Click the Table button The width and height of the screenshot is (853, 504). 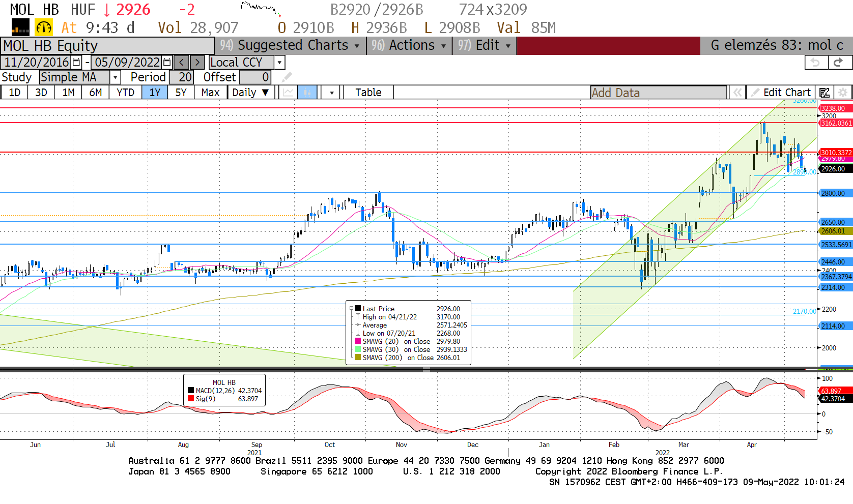pyautogui.click(x=368, y=93)
